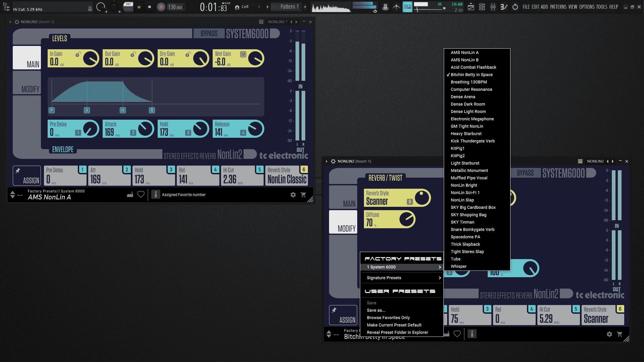Expand Signature Presets submenu
Screen dimensions: 644x362
402,278
